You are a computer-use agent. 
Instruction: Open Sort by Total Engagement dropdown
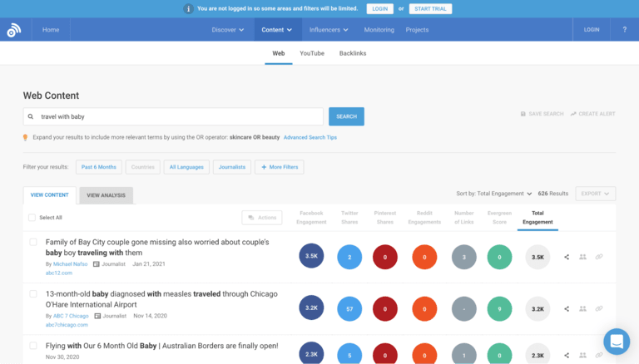pyautogui.click(x=494, y=194)
